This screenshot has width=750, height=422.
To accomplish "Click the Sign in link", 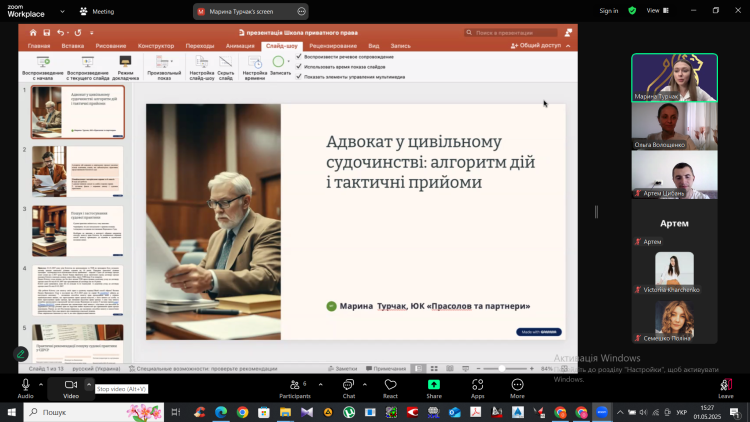I will tap(608, 11).
